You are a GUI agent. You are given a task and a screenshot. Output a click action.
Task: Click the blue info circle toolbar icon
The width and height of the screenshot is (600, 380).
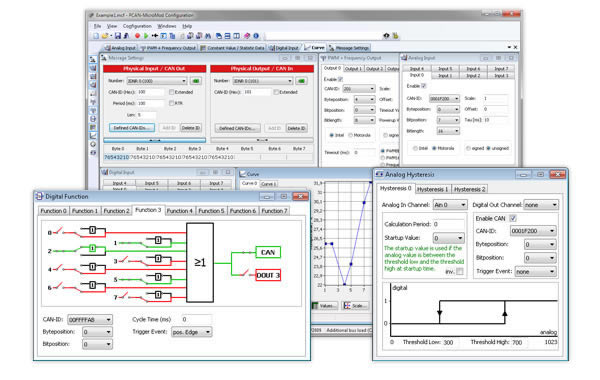(x=256, y=36)
